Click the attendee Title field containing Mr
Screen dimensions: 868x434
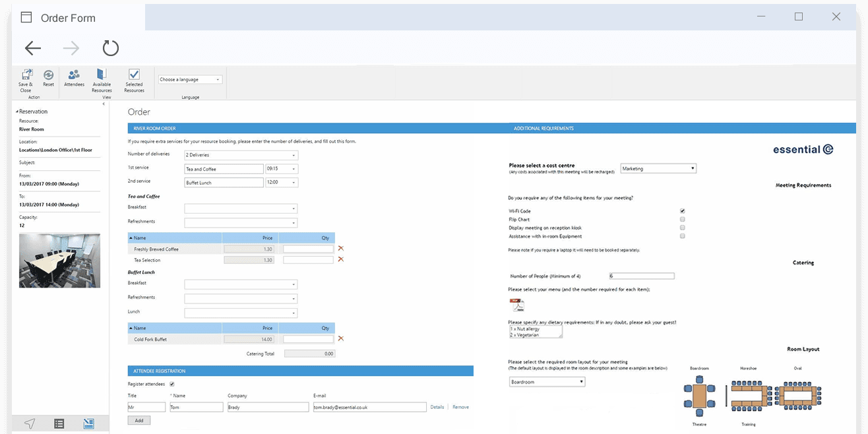click(x=146, y=407)
